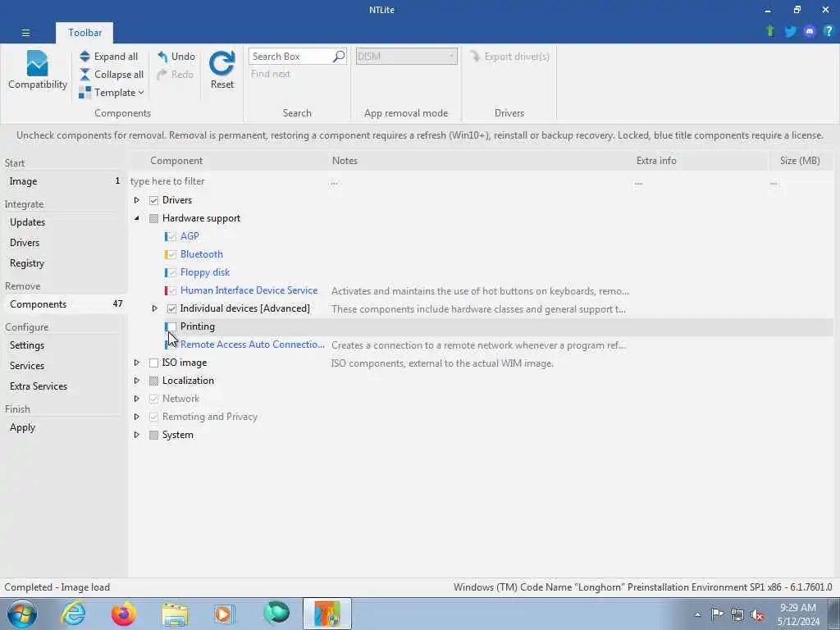Open Windows Explorer from taskbar
The height and width of the screenshot is (630, 840).
[176, 615]
